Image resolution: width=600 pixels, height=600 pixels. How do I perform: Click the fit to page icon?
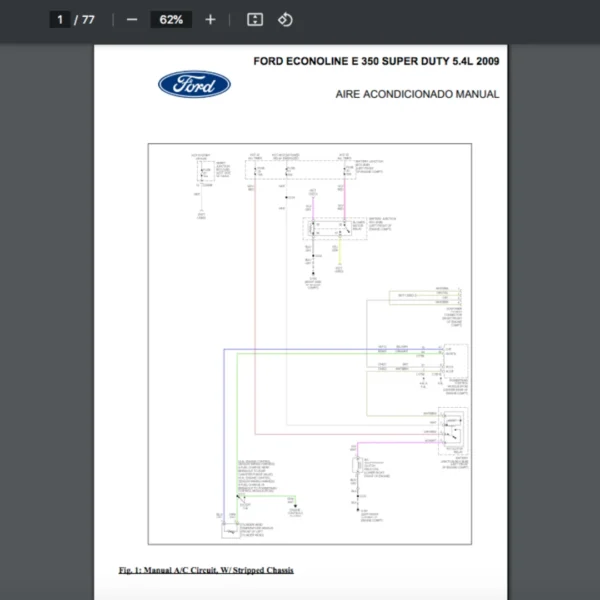(x=255, y=20)
